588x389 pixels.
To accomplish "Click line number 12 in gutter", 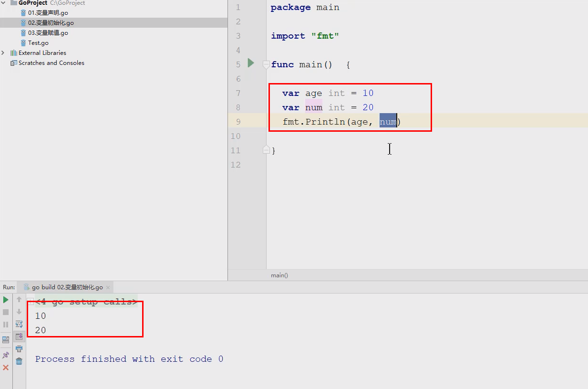I will click(236, 165).
